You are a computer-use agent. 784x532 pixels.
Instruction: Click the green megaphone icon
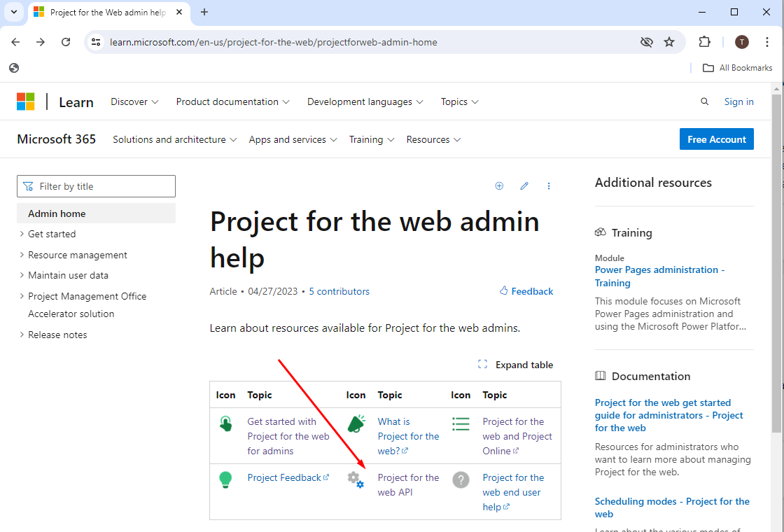tap(356, 424)
